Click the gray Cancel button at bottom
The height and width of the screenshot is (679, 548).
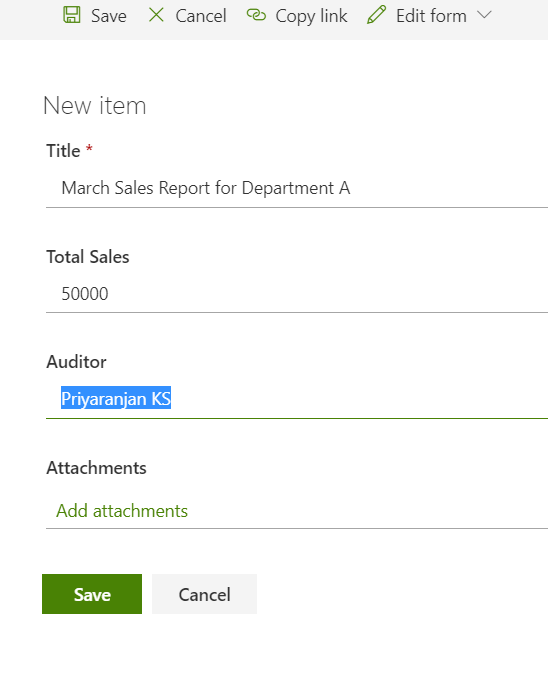click(x=204, y=594)
